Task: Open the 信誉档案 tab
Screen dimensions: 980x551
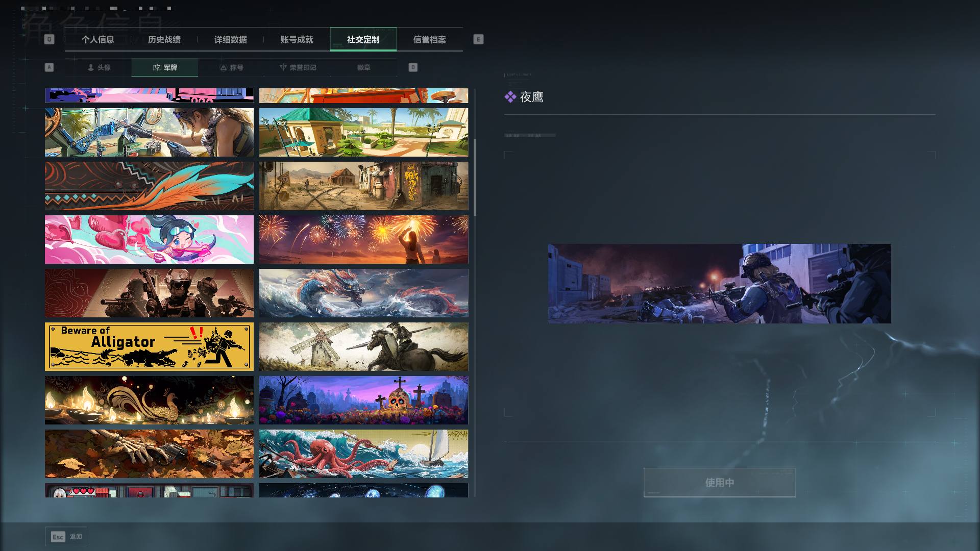Action: tap(429, 39)
